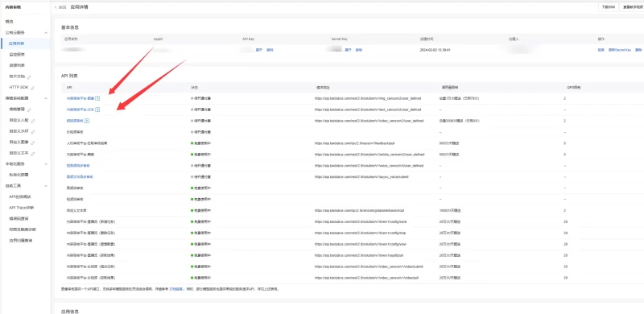The width and height of the screenshot is (644, 314).
Task: Click the img_censor/v2/user_defined request URL
Action: [368, 99]
